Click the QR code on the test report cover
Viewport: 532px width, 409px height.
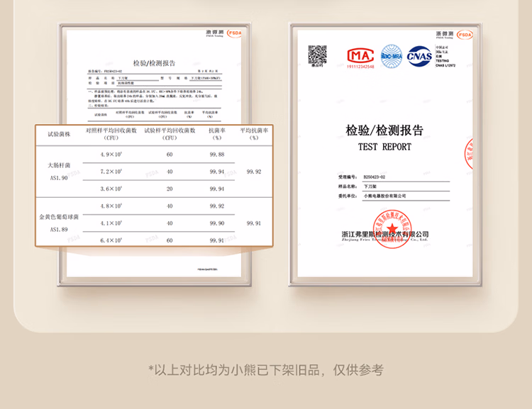tap(317, 55)
